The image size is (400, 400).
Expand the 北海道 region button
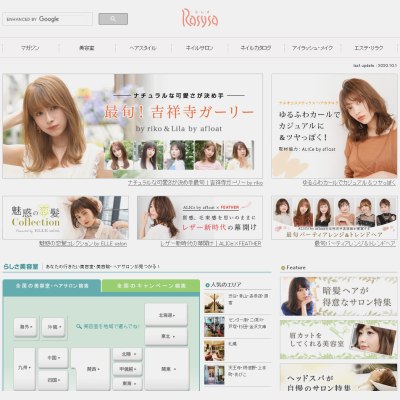click(x=166, y=315)
